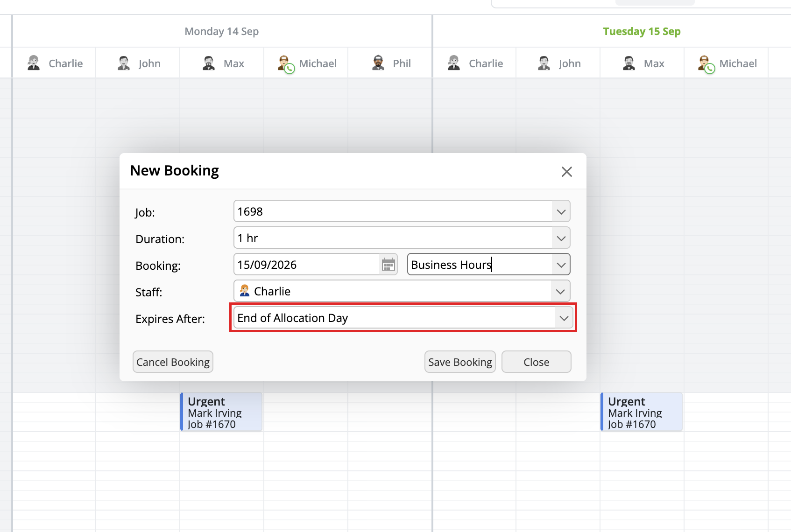Open Urgent Job #1670 booking on Monday
This screenshot has width=791, height=532.
pyautogui.click(x=221, y=412)
